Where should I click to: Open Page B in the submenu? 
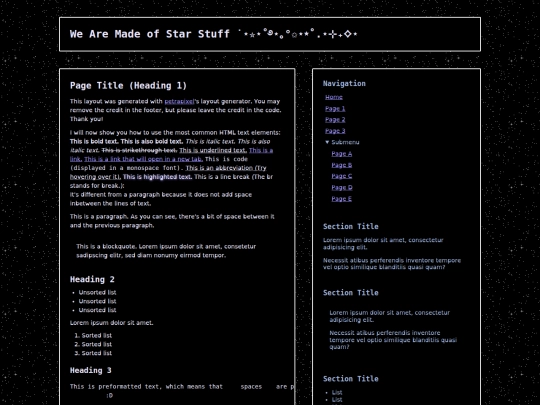click(x=342, y=165)
